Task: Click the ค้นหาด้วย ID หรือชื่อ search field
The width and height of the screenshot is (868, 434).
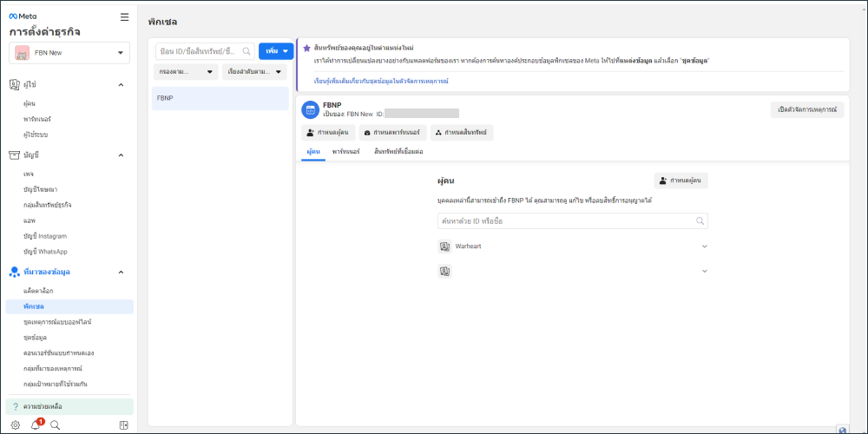Action: [x=572, y=220]
